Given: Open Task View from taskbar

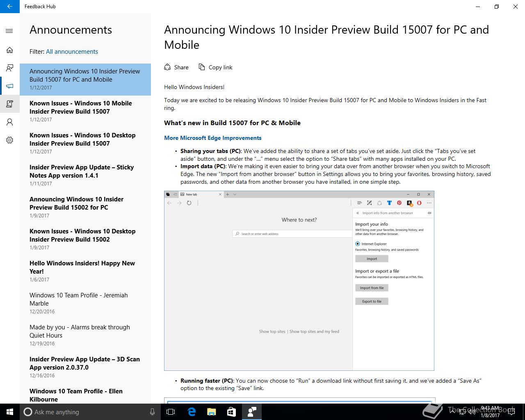Looking at the screenshot, I should [171, 412].
